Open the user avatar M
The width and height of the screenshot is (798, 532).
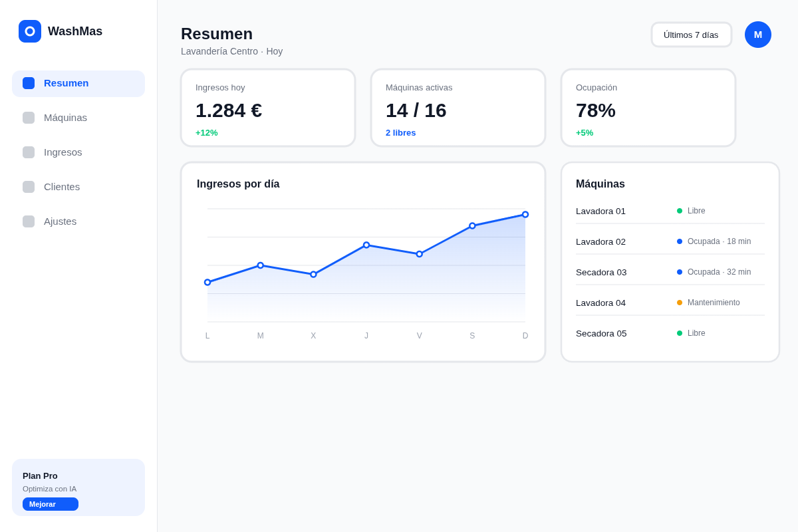click(758, 35)
